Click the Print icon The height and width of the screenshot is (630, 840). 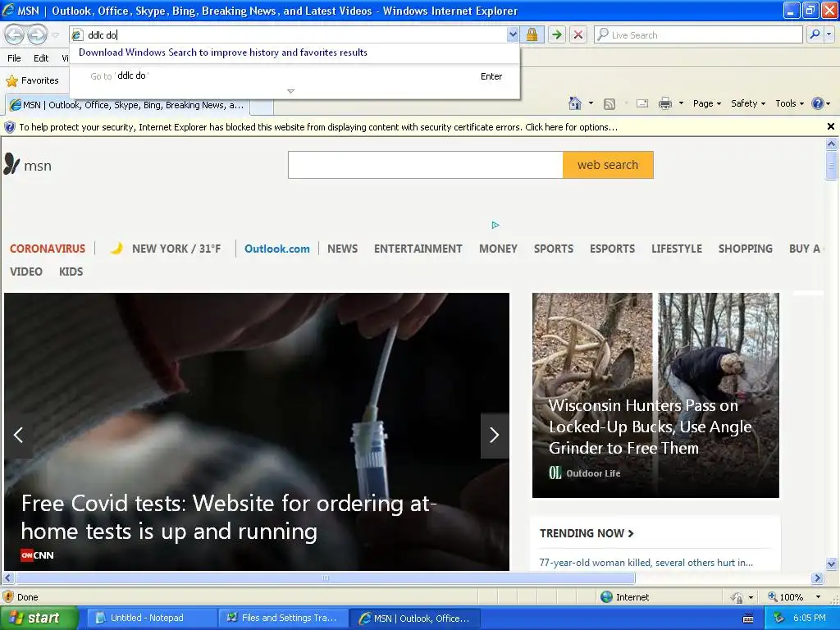tap(664, 103)
